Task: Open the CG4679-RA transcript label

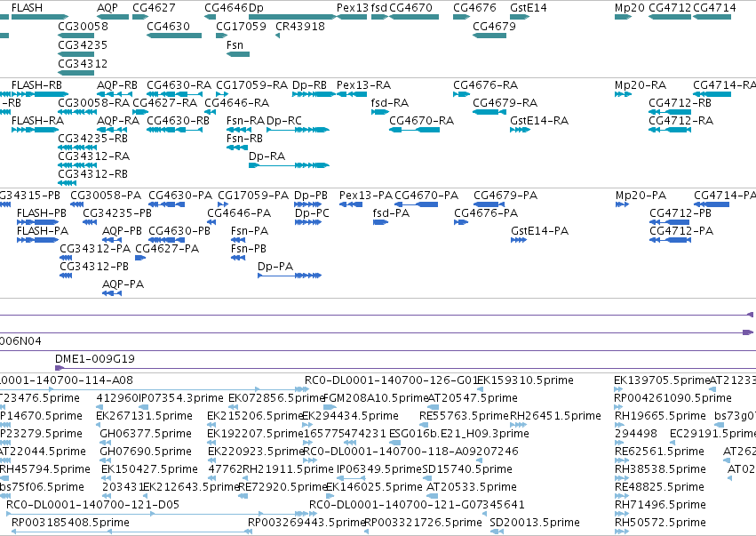Action: click(505, 103)
